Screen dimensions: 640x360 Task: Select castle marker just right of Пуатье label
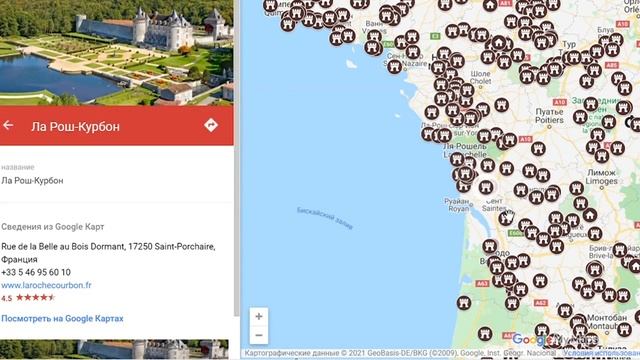point(580,117)
